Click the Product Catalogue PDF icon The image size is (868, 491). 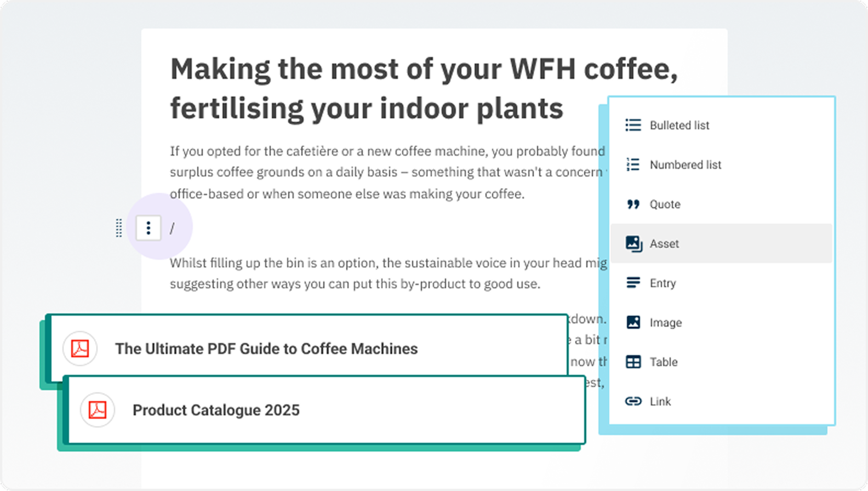coord(98,410)
